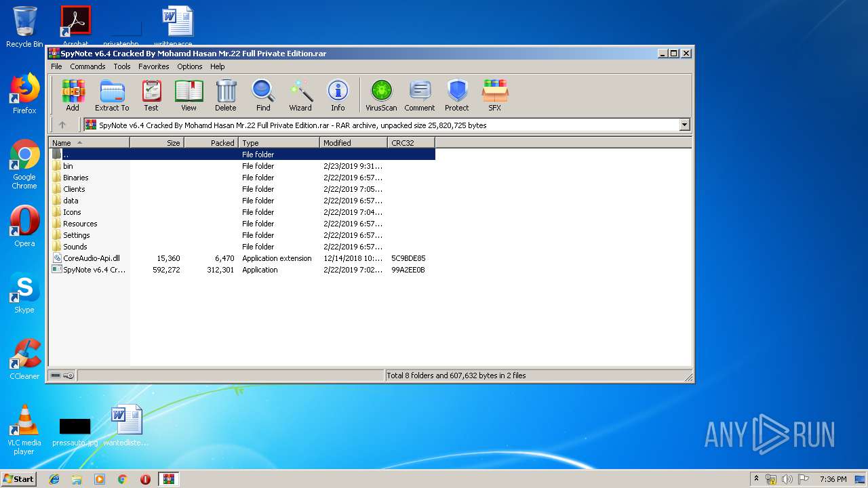Click the Delete trash can icon
The height and width of the screenshot is (488, 868).
[x=226, y=95]
